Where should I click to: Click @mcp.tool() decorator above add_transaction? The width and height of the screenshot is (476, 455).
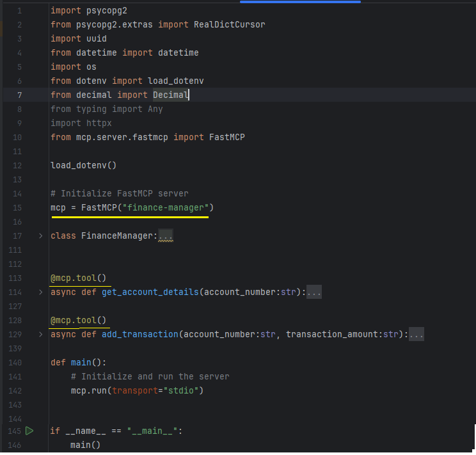point(78,320)
